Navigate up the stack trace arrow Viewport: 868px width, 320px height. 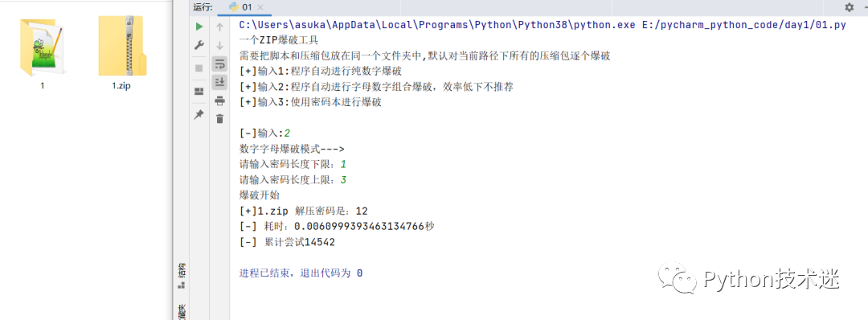coord(219,27)
